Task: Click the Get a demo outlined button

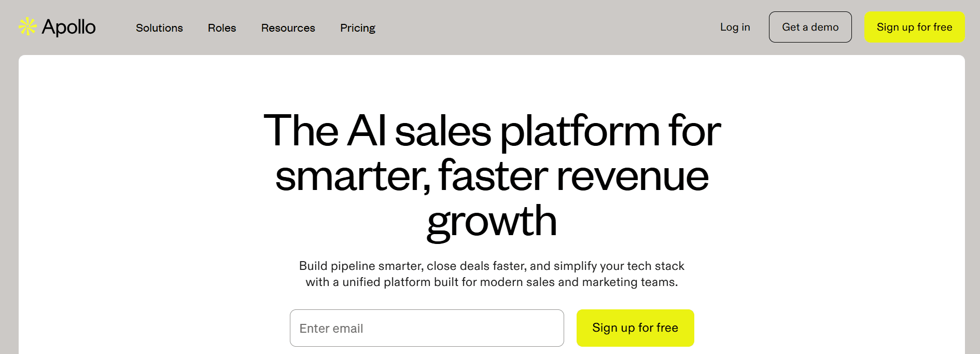Action: pos(810,27)
